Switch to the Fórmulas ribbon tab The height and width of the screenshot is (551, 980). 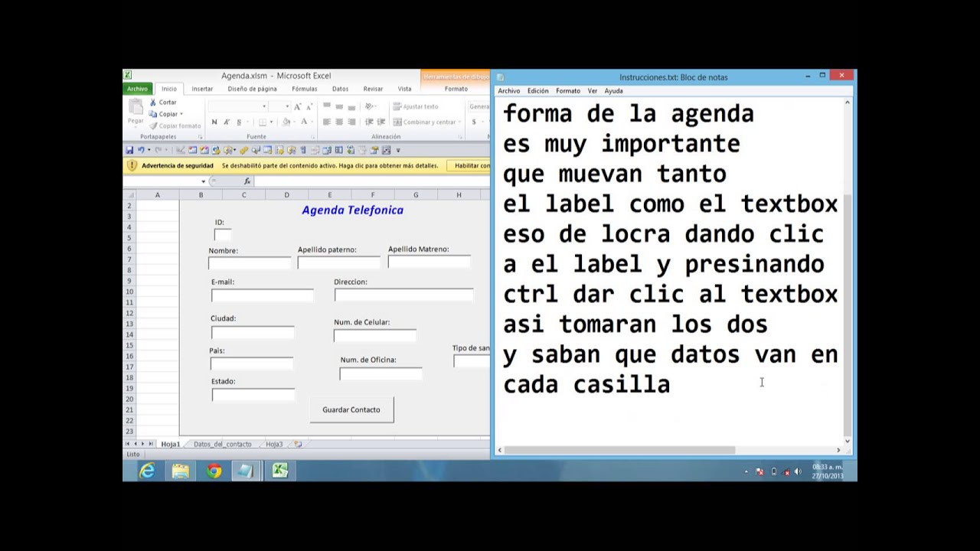pos(304,89)
